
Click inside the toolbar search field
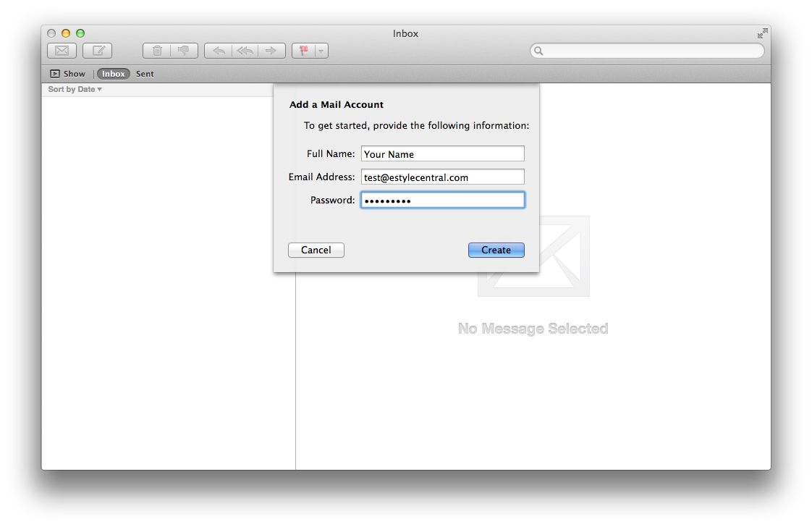(x=647, y=51)
